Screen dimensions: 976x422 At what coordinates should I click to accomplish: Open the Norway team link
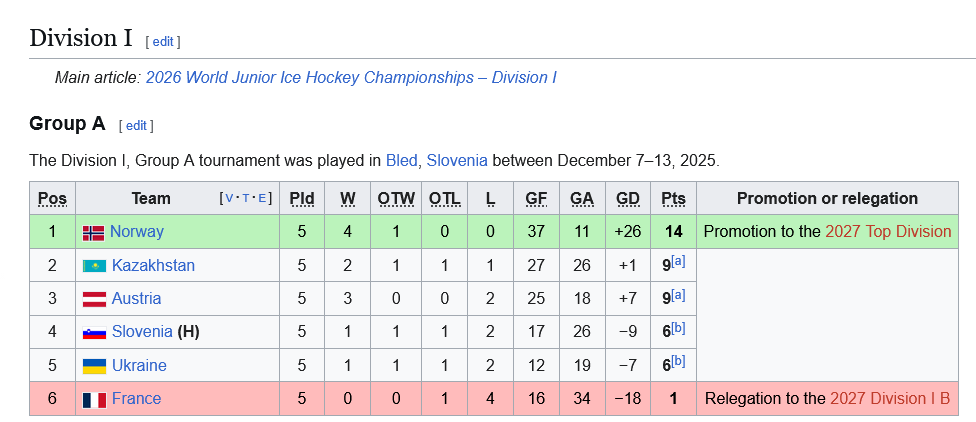[x=137, y=232]
